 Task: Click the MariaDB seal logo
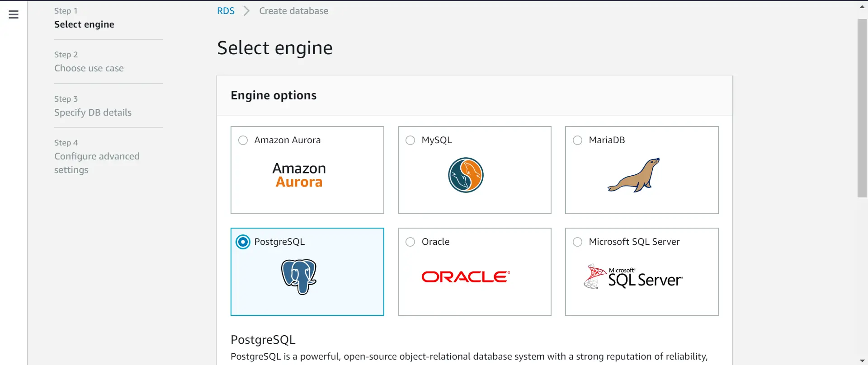click(x=634, y=175)
